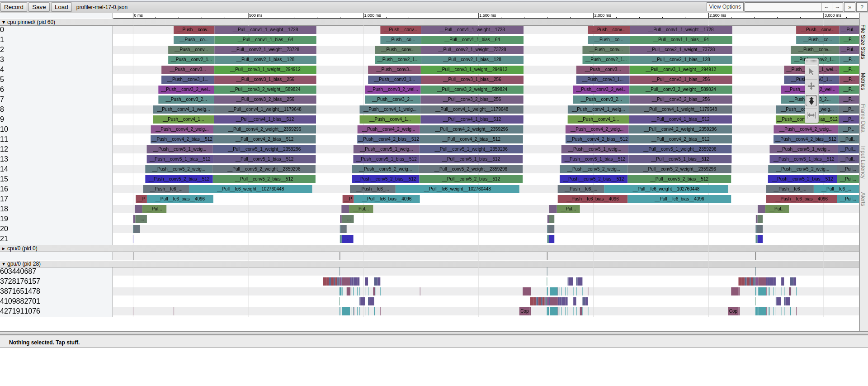Click the 500 ms mark on time ruler
The height and width of the screenshot is (386, 868).
pyautogui.click(x=256, y=15)
